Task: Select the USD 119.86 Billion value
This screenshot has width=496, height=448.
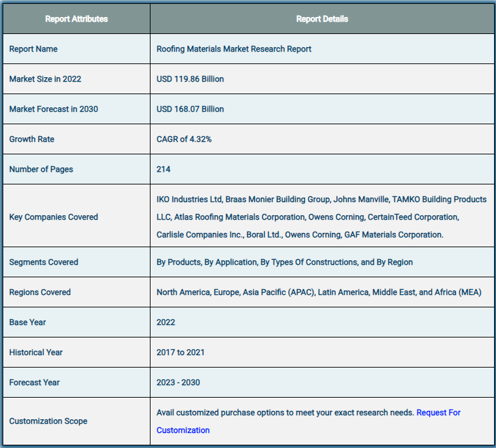Action: tap(190, 79)
